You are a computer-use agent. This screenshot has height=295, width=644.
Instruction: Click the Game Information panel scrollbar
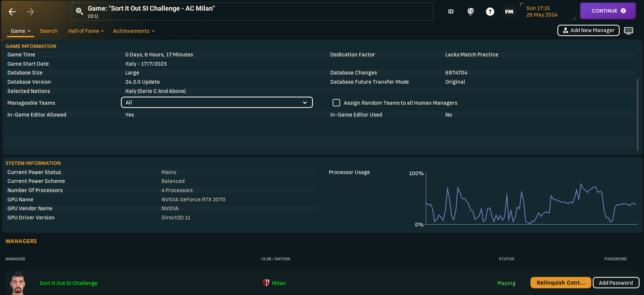click(x=637, y=114)
